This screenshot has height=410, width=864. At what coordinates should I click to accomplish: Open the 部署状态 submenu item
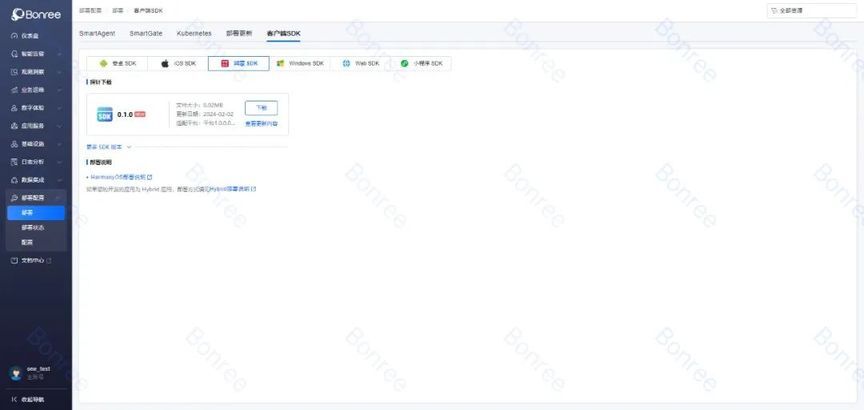point(33,227)
